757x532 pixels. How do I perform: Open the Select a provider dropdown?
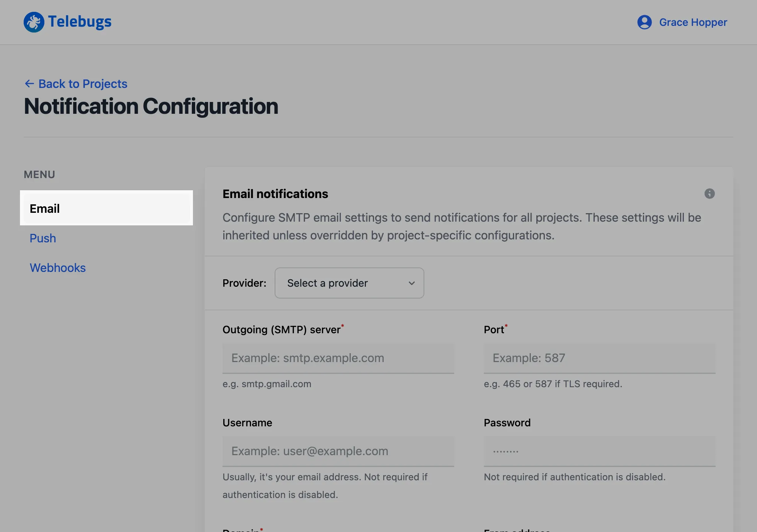point(349,283)
